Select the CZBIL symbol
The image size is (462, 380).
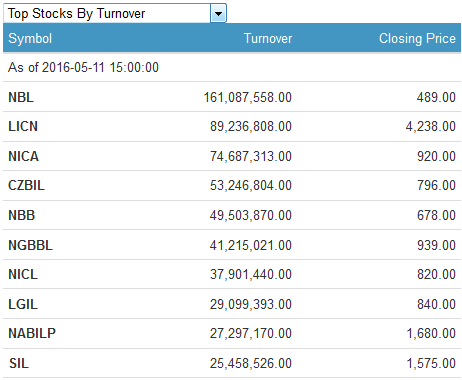tap(26, 185)
